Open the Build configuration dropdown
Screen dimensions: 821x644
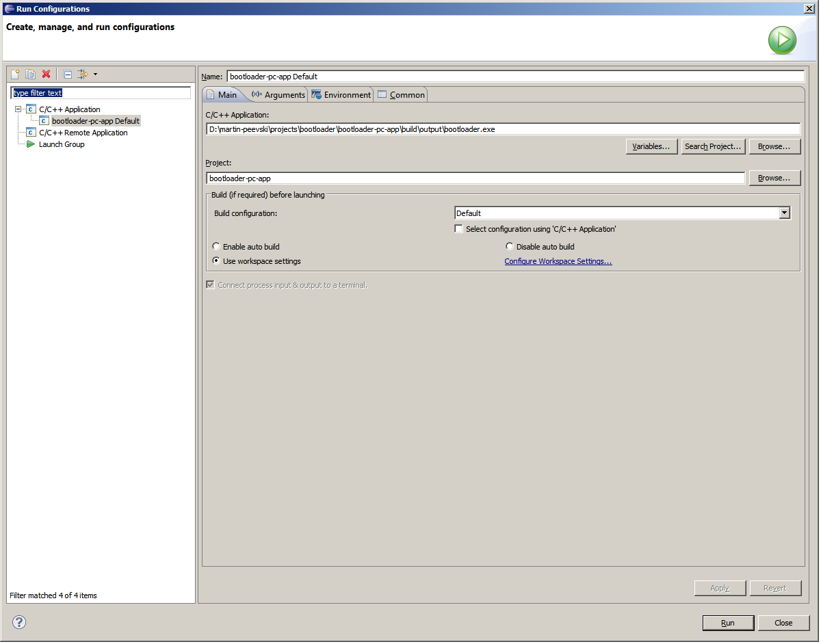785,213
